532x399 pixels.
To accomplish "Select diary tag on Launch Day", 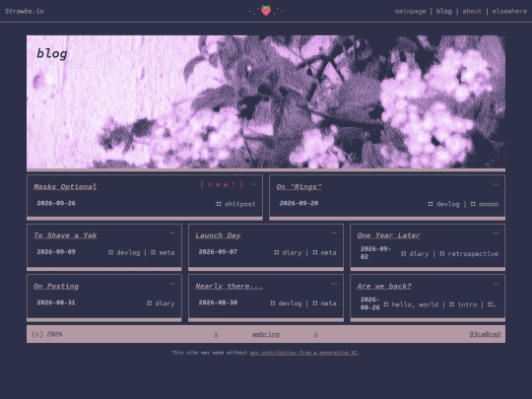I will pyautogui.click(x=288, y=252).
